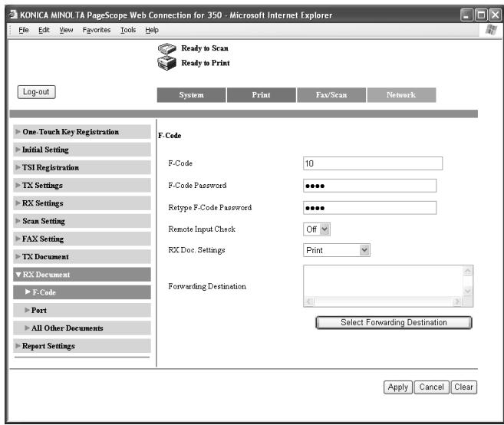Expand the TX Document section
504x425 pixels.
(82, 257)
